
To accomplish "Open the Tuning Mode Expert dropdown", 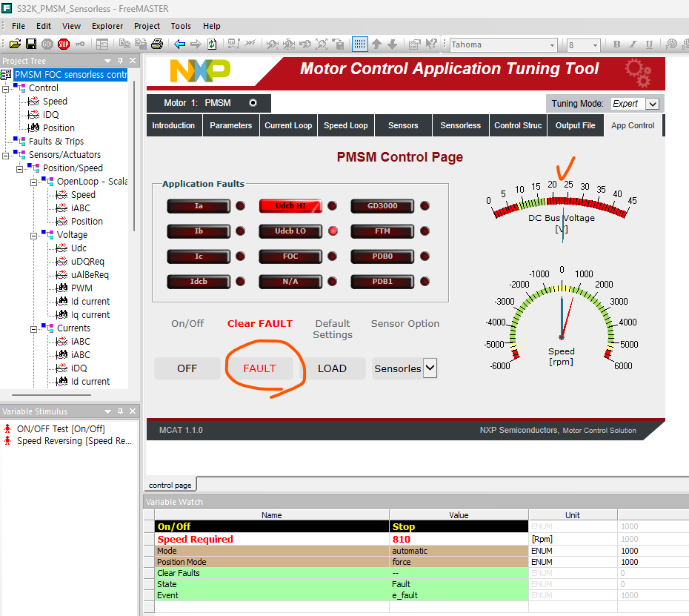I will tap(653, 104).
